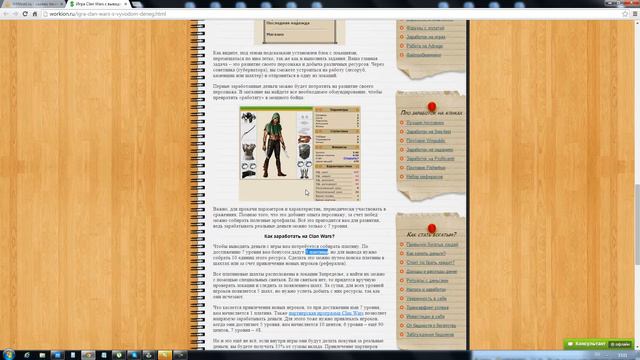Click the Chrome icon in the taskbar

(x=88, y=355)
